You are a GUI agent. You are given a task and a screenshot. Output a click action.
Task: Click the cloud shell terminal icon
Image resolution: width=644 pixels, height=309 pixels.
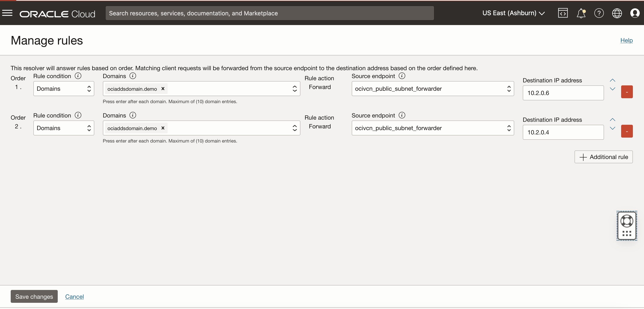[563, 13]
